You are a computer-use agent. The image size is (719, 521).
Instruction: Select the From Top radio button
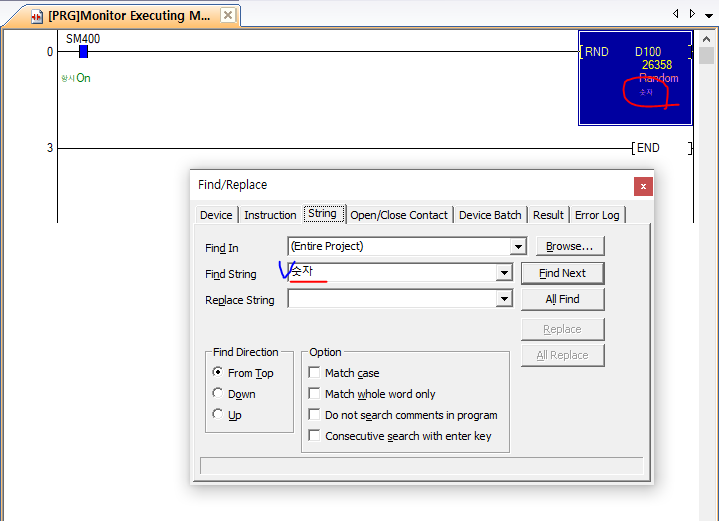tap(218, 372)
